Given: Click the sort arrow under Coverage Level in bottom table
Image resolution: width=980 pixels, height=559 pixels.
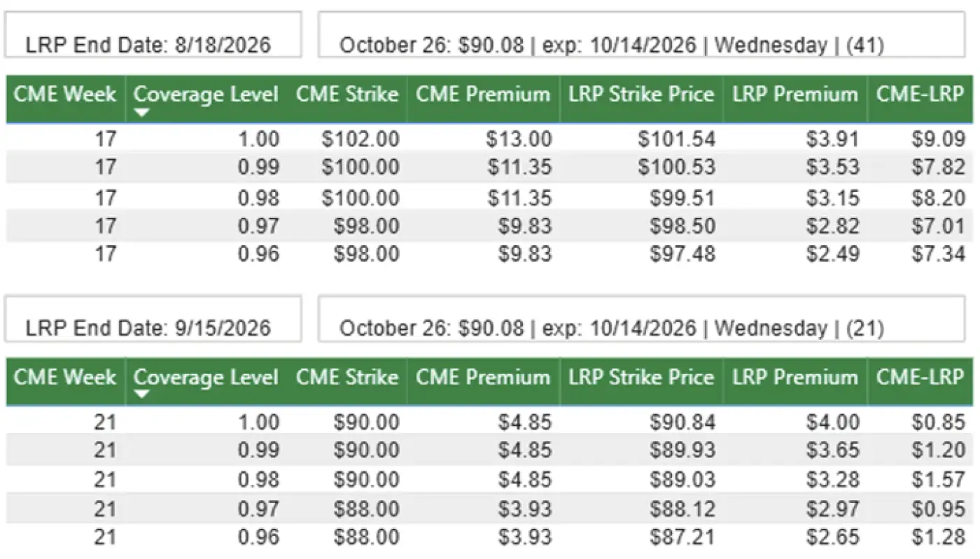Looking at the screenshot, I should pos(141,396).
